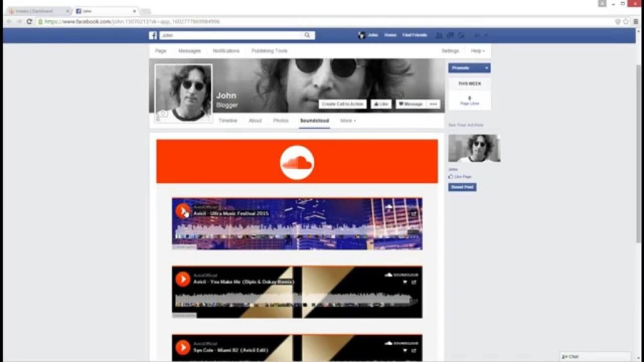This screenshot has width=644, height=362.
Task: Open Chrome menu hamburger icon
Action: (x=636, y=21)
